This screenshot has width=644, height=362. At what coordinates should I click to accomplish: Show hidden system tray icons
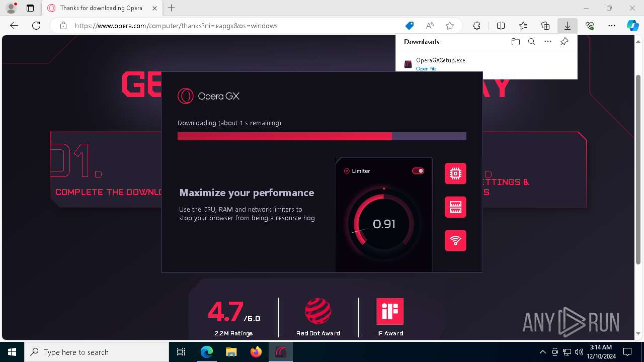pyautogui.click(x=542, y=352)
